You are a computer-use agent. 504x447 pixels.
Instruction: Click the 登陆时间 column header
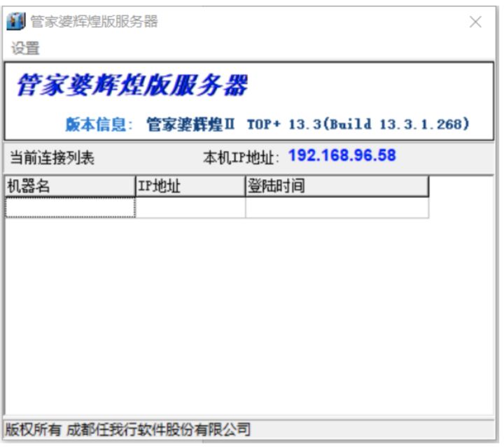337,186
